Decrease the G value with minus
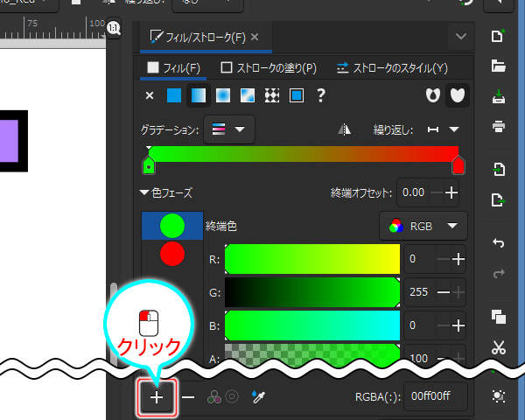This screenshot has height=420, width=525. [x=444, y=292]
